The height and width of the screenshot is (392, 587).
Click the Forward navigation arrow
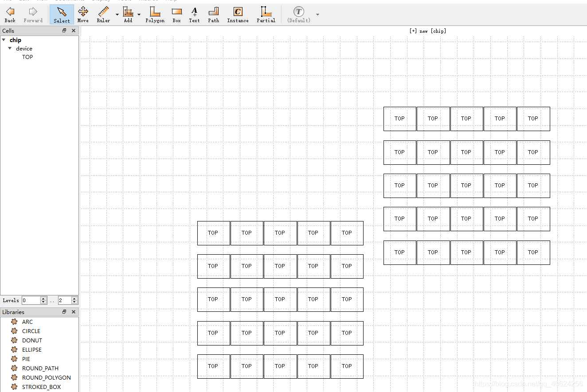[x=33, y=15]
